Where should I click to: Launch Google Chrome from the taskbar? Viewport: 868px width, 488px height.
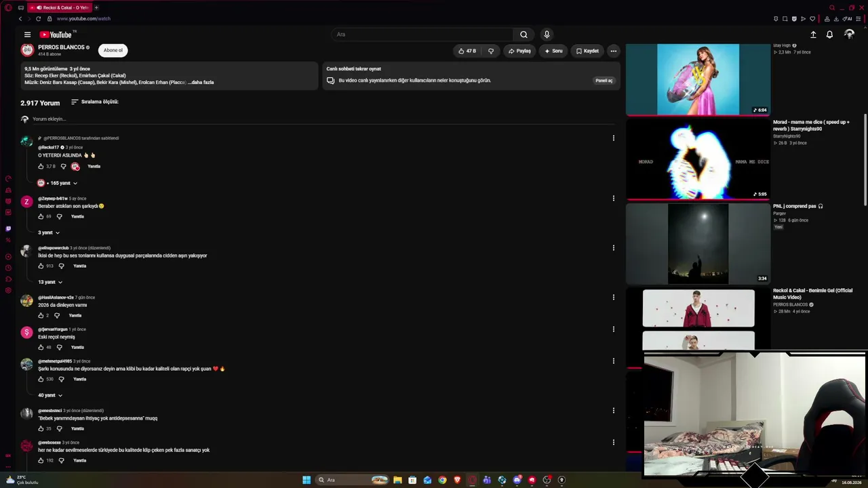[442, 480]
